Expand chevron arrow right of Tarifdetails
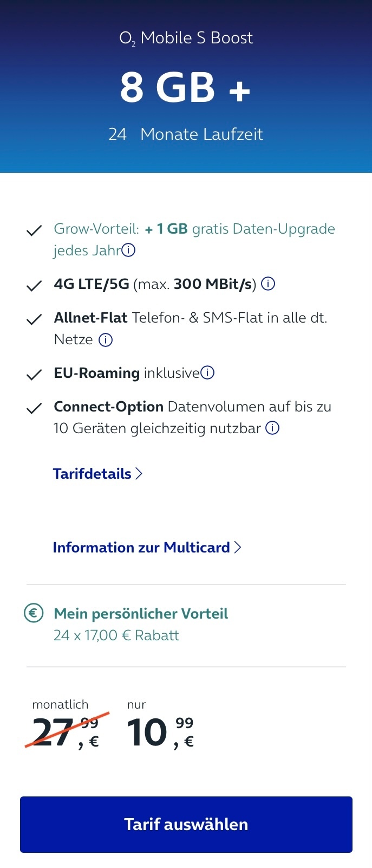The height and width of the screenshot is (868, 372). click(x=139, y=474)
